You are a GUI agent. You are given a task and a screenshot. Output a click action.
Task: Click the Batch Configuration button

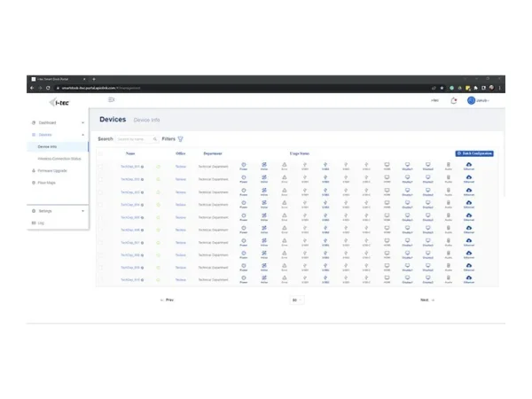pyautogui.click(x=474, y=153)
